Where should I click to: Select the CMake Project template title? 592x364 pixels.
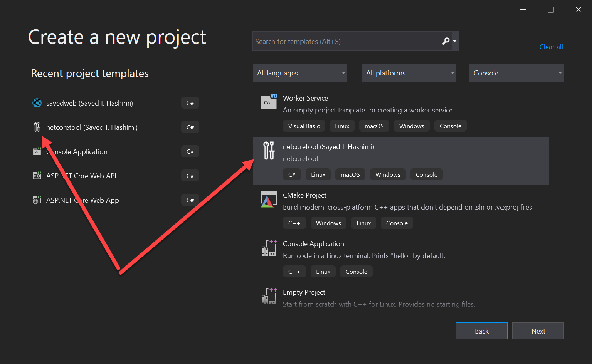coord(304,195)
